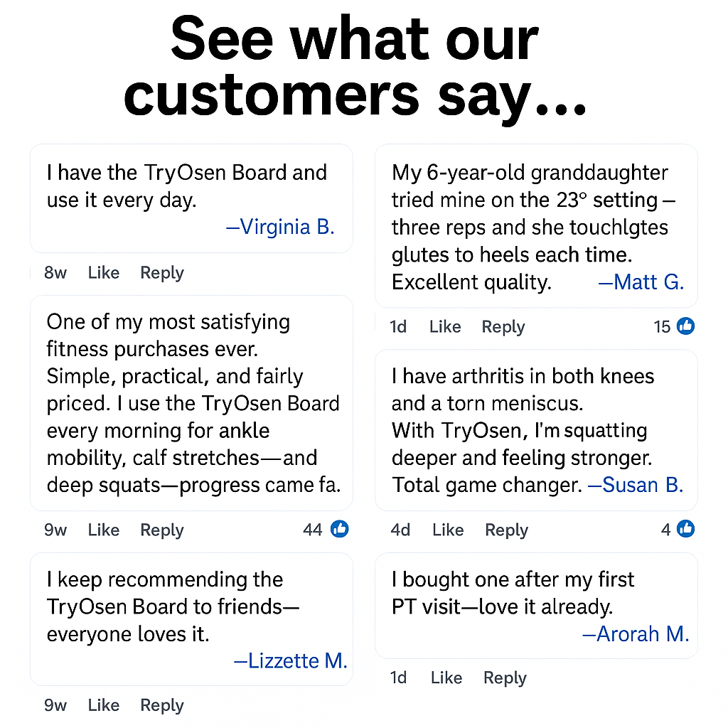Like Matt G.'s granddaughter comment
728x728 pixels.
[445, 327]
